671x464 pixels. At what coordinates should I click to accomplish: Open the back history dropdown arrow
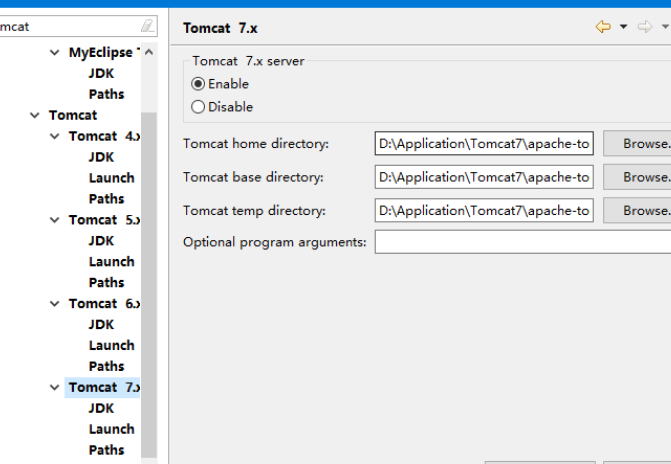click(623, 27)
